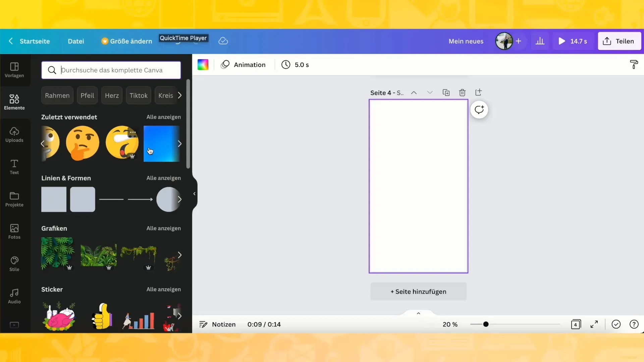Viewport: 644px width, 362px height.
Task: Click the cloud sync status icon
Action: (223, 41)
